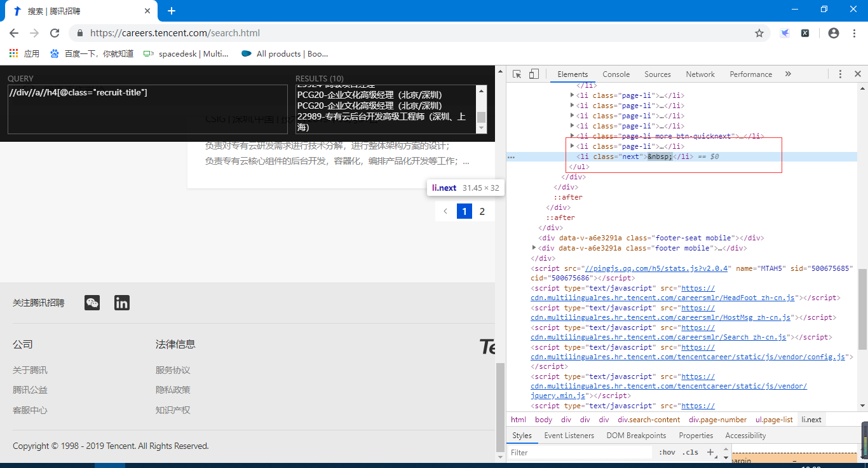Reload the careers.tencent.com page

tap(55, 33)
